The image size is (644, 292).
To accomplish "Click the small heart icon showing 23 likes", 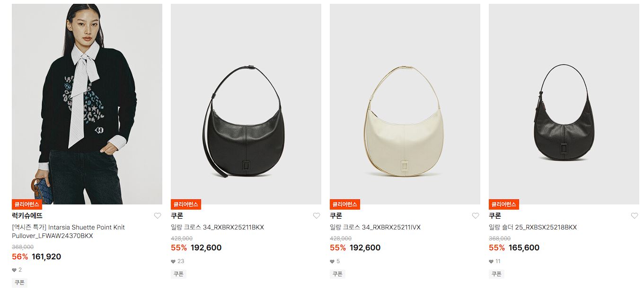I will point(173,261).
